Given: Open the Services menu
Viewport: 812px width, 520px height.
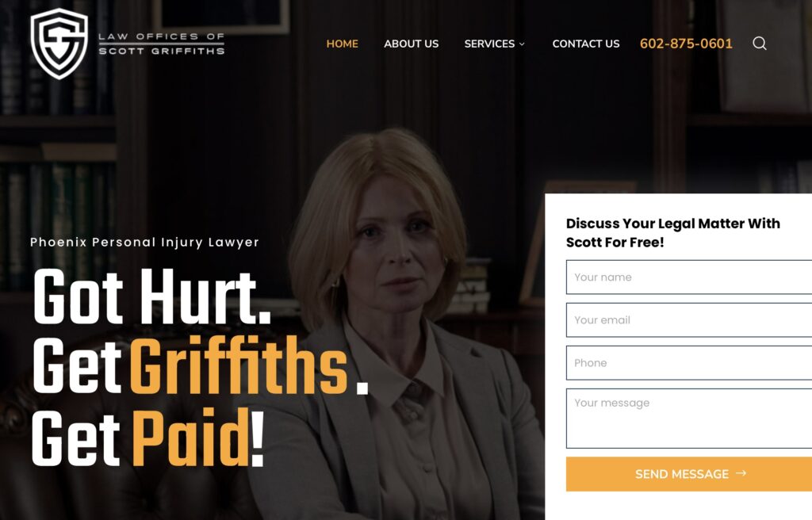Looking at the screenshot, I should pos(489,44).
